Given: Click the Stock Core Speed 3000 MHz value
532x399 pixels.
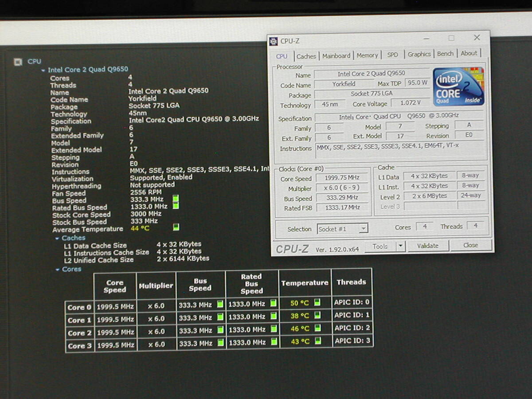Looking at the screenshot, I should pos(146,214).
